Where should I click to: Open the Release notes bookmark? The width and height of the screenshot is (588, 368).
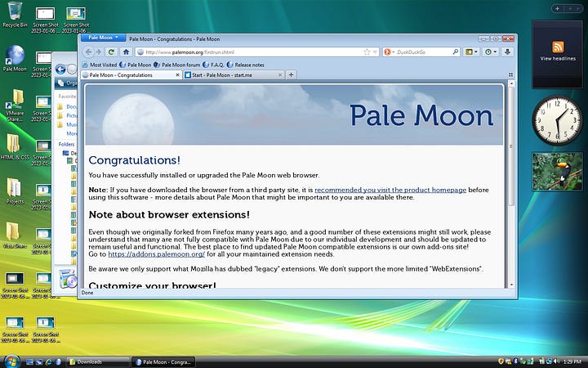click(x=246, y=65)
